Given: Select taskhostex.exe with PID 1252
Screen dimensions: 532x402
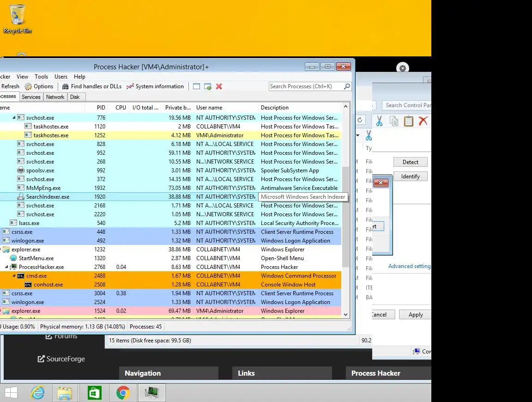Looking at the screenshot, I should (x=171, y=135).
